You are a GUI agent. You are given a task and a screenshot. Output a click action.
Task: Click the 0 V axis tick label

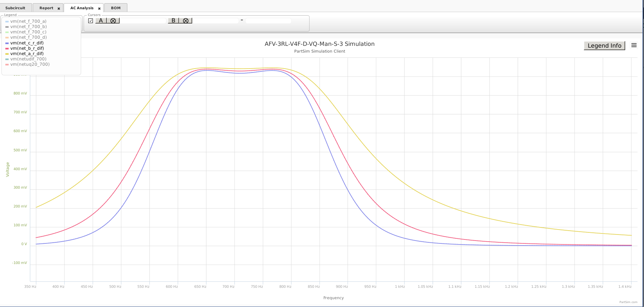coord(24,244)
